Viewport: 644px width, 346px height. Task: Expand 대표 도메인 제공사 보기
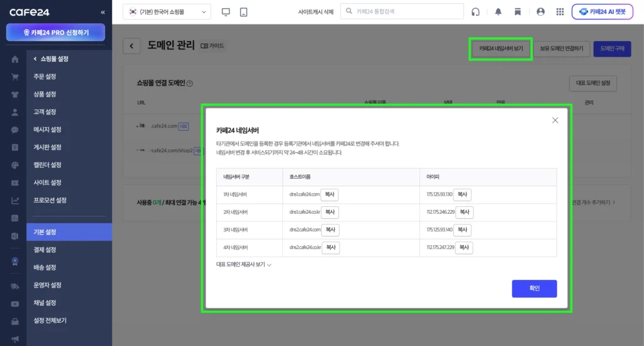pyautogui.click(x=243, y=265)
